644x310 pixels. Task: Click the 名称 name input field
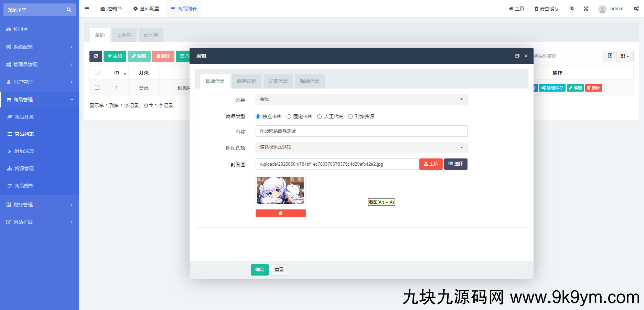(x=361, y=131)
